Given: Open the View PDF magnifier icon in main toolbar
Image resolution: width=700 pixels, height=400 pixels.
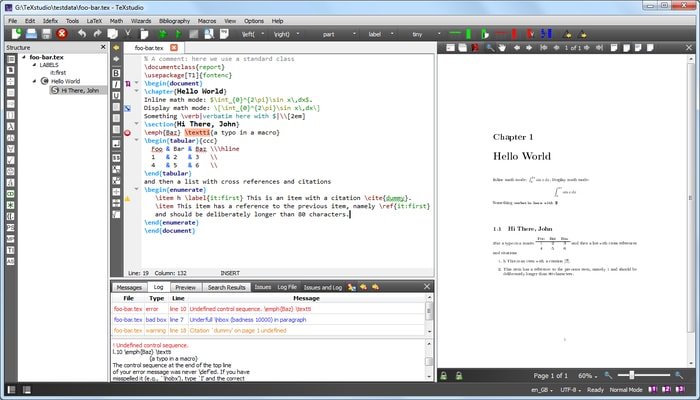Looking at the screenshot, I should (x=208, y=34).
